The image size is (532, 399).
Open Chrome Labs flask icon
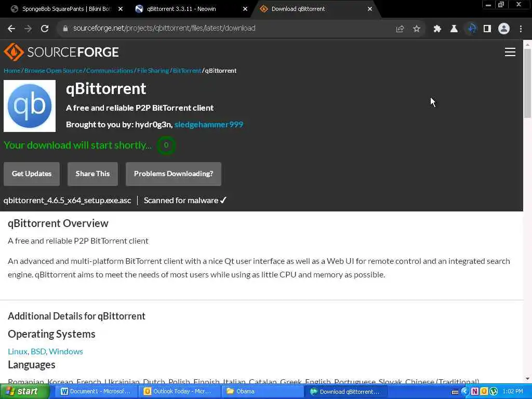(454, 29)
